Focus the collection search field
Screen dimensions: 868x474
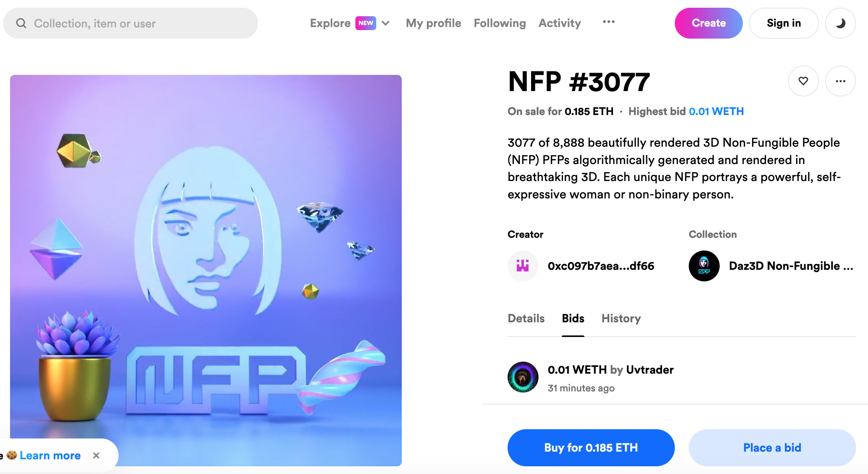coord(139,24)
